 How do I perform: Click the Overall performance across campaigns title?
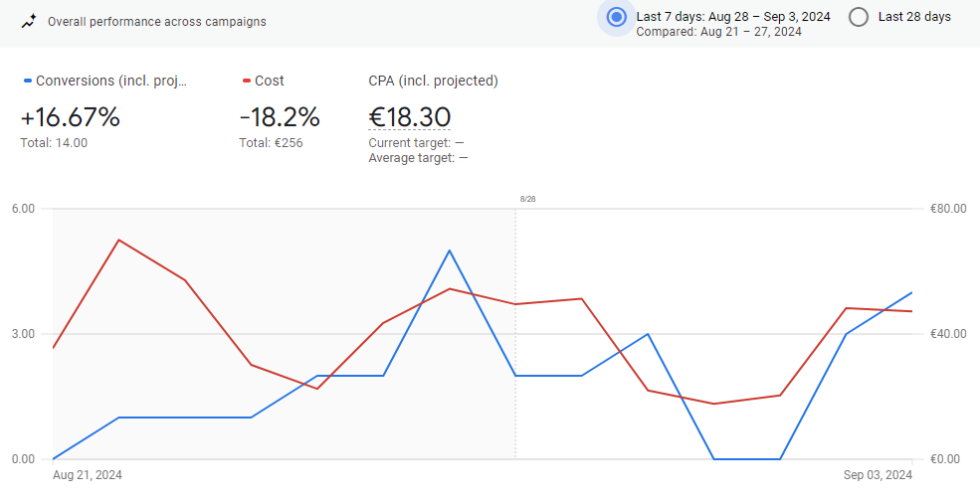156,21
